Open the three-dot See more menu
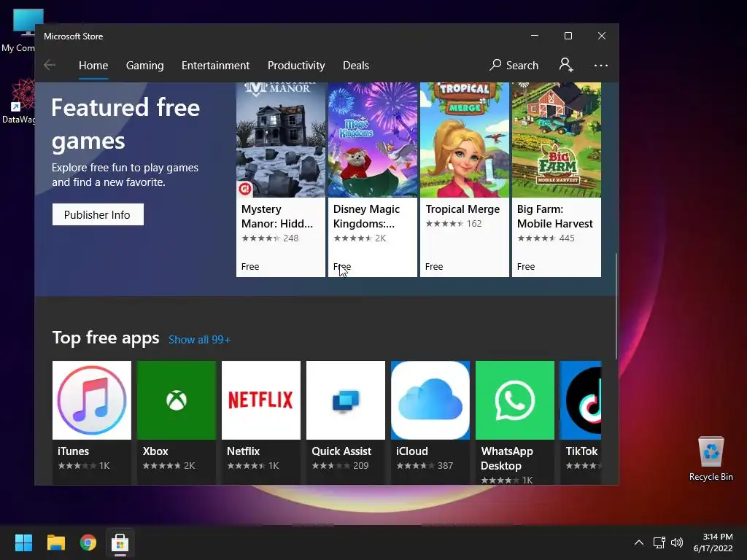This screenshot has height=560, width=747. pos(601,65)
